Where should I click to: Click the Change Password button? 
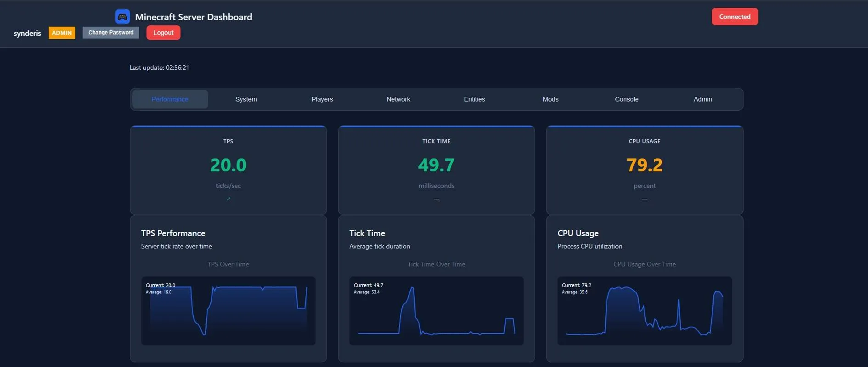tap(111, 33)
